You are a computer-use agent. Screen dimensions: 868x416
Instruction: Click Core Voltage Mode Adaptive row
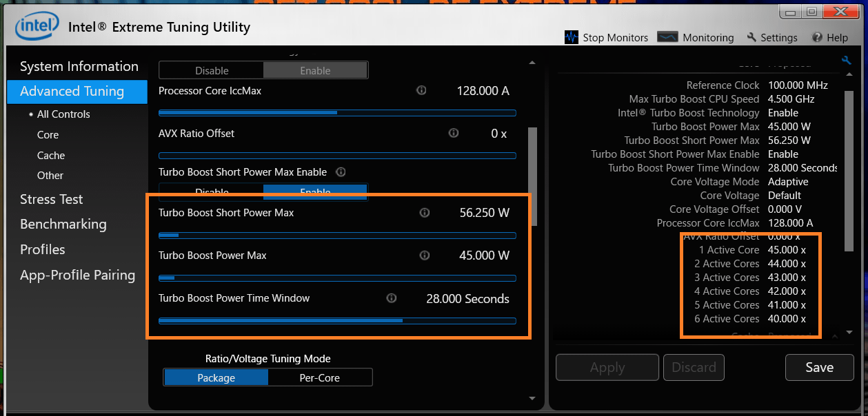[x=739, y=182]
